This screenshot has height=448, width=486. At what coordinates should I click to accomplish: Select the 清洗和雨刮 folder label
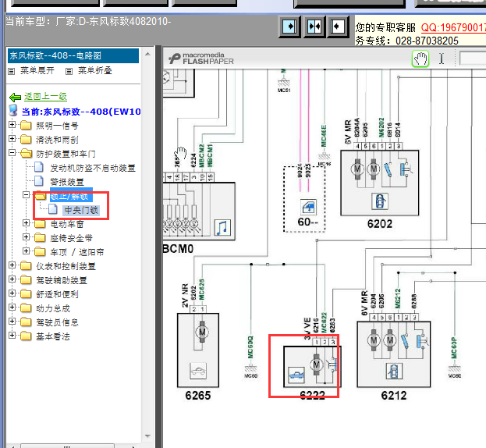pyautogui.click(x=57, y=140)
